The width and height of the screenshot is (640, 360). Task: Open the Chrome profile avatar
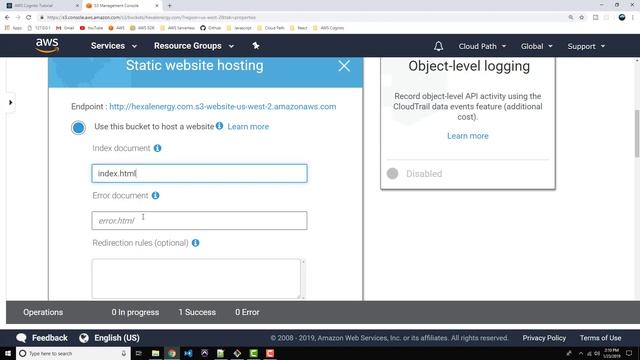pyautogui.click(x=622, y=17)
